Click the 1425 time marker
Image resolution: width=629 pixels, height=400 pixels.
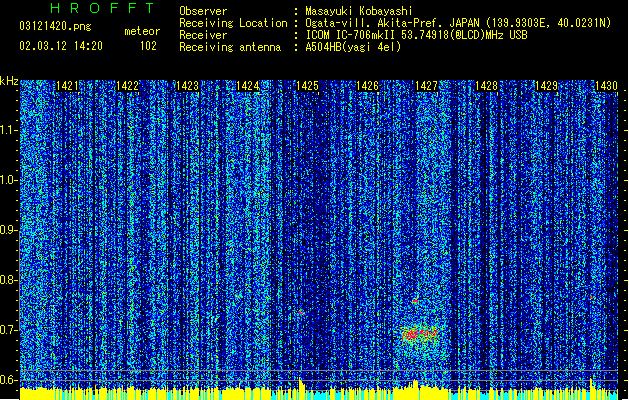(307, 86)
